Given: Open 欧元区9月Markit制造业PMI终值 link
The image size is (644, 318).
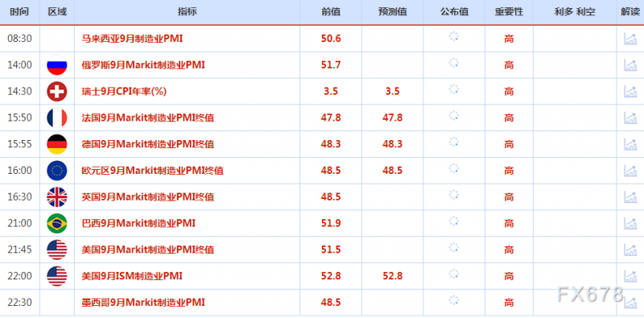Looking at the screenshot, I should coord(152,170).
